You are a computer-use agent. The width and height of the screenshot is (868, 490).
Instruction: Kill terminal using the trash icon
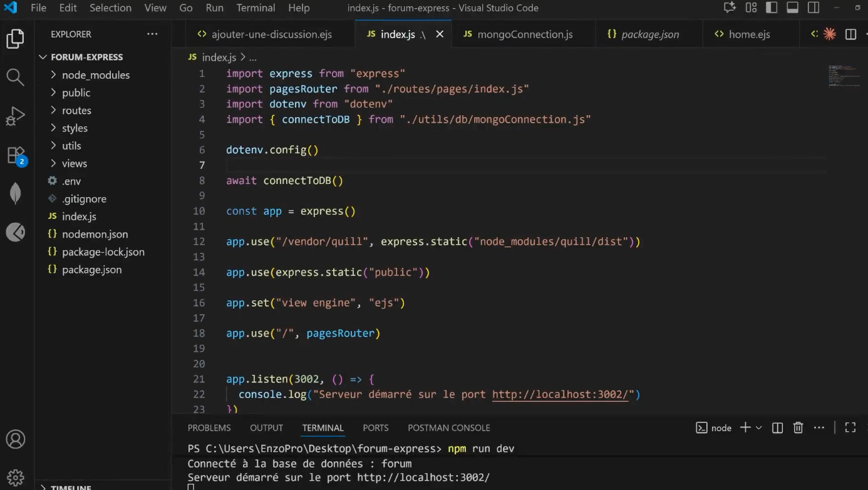point(798,428)
